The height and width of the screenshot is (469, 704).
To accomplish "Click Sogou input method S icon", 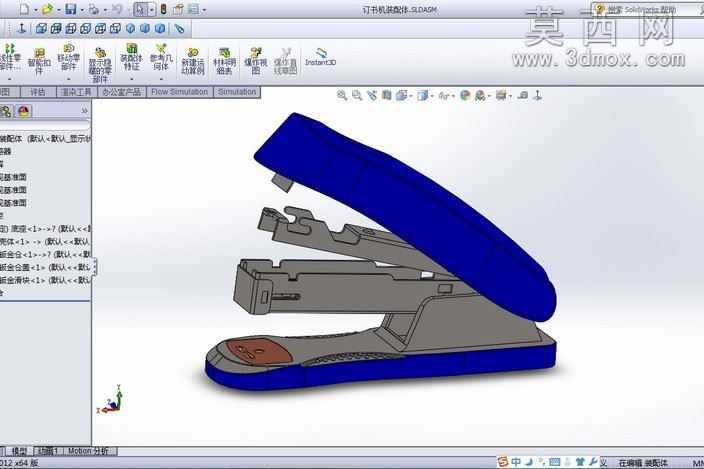I will click(503, 461).
